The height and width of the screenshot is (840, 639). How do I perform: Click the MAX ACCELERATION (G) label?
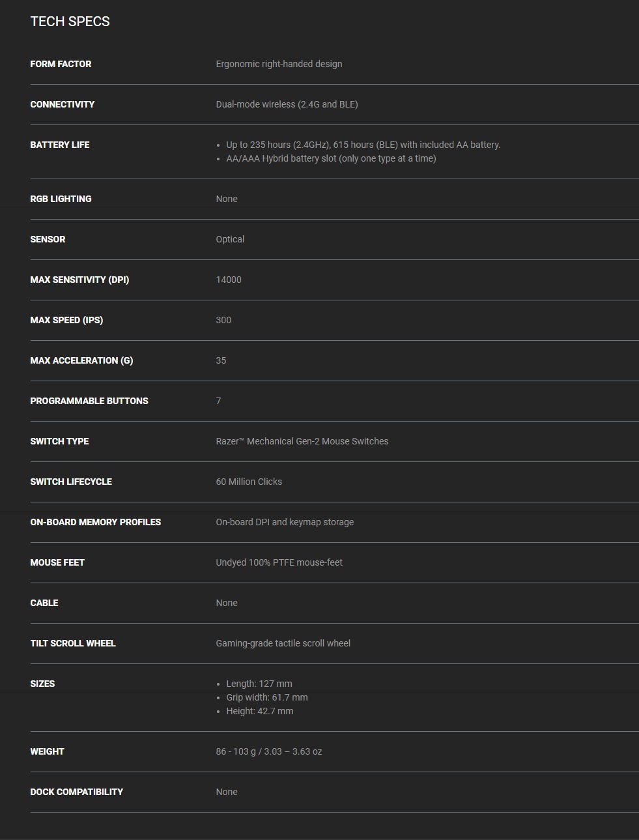point(81,360)
